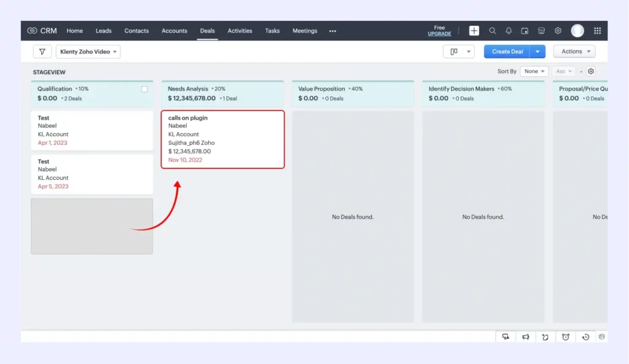Go to the Tasks tab
The width and height of the screenshot is (629, 364).
(272, 31)
